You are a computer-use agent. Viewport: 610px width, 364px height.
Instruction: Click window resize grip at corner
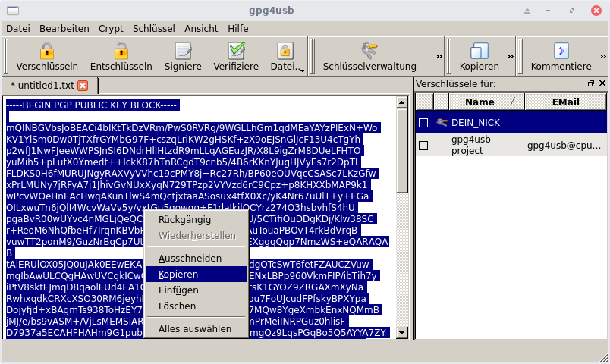coord(604,358)
